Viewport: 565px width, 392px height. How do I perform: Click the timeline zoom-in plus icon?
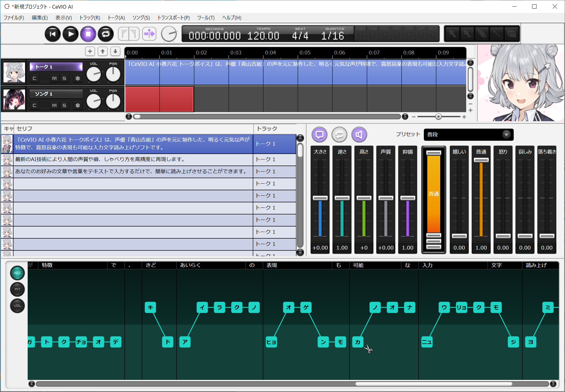[464, 117]
